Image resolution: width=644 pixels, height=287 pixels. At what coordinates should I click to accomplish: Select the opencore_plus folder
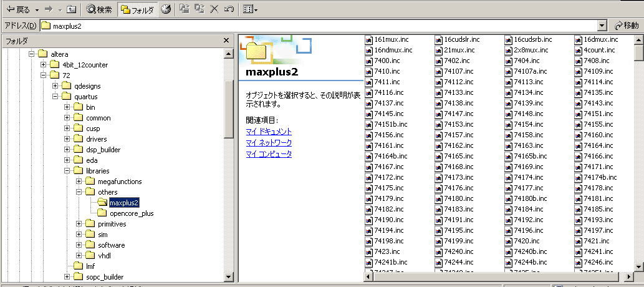point(132,213)
